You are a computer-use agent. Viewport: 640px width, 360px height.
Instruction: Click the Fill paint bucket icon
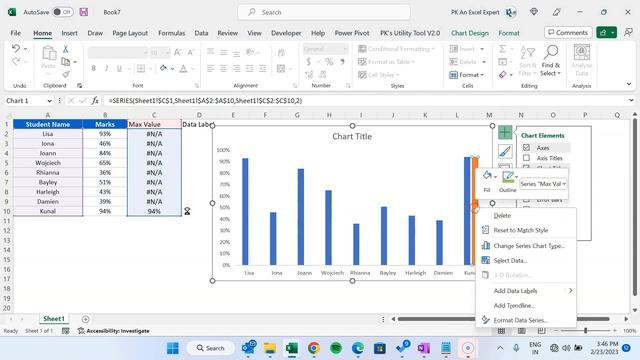(x=487, y=176)
